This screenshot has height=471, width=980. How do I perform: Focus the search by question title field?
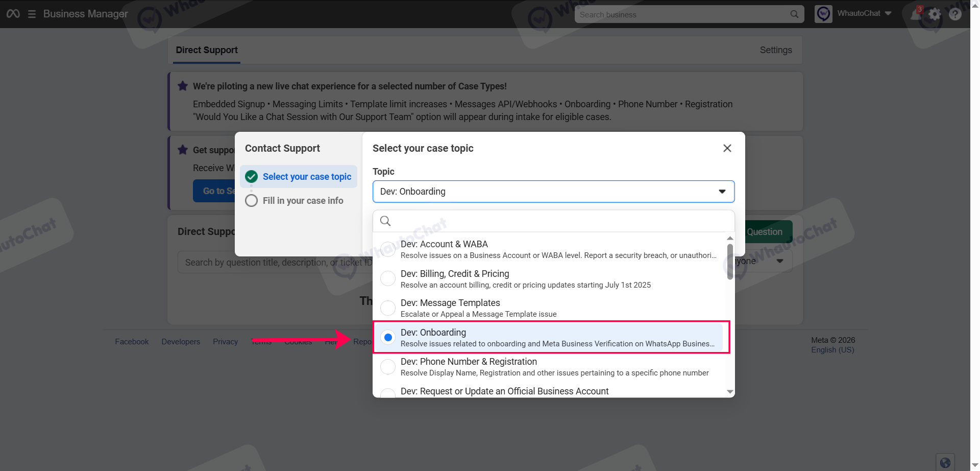pyautogui.click(x=276, y=262)
